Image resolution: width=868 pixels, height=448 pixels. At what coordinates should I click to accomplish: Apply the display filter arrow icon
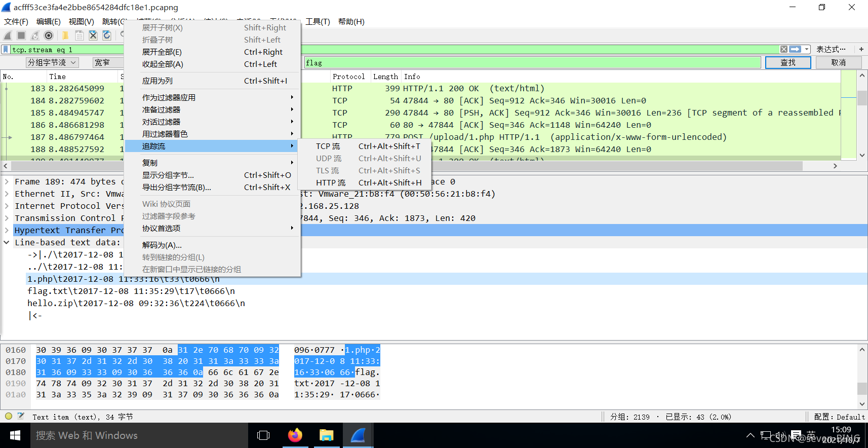click(x=796, y=49)
